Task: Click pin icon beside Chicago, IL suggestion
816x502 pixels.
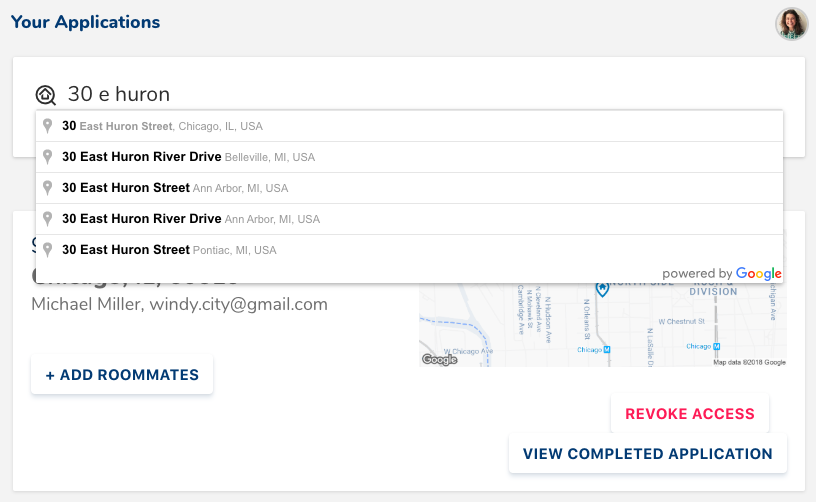Action: point(47,126)
